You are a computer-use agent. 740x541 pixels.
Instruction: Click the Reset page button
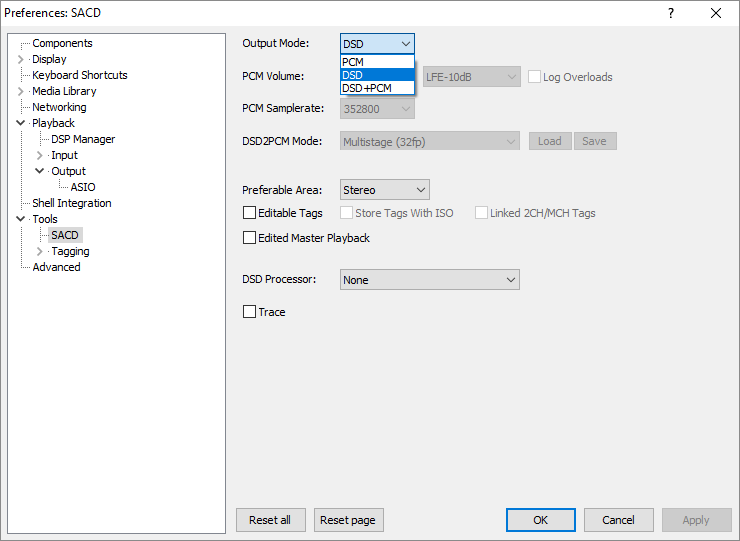coord(349,520)
